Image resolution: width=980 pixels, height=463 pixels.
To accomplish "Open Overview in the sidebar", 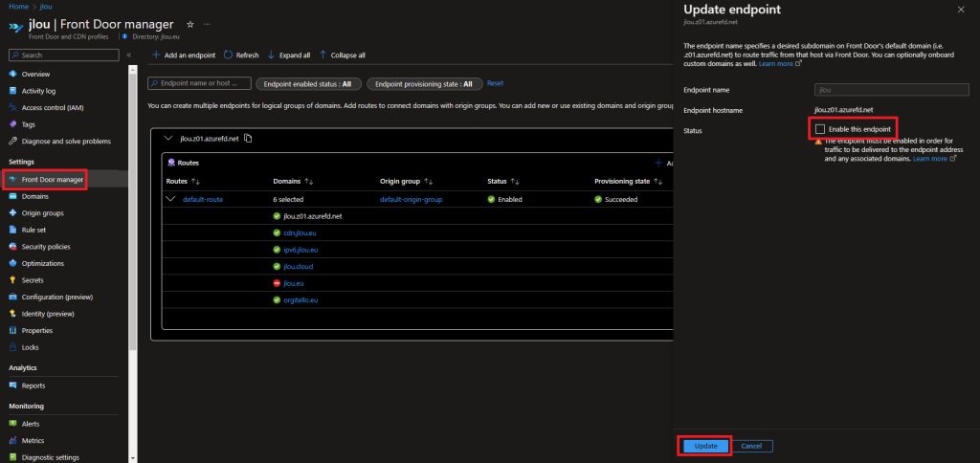I will click(35, 74).
